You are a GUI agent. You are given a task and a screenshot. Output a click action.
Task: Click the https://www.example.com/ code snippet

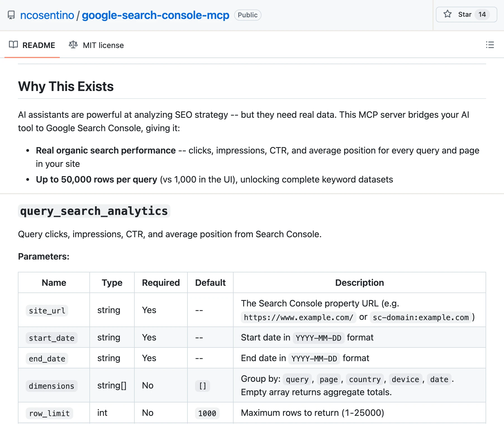(x=299, y=317)
